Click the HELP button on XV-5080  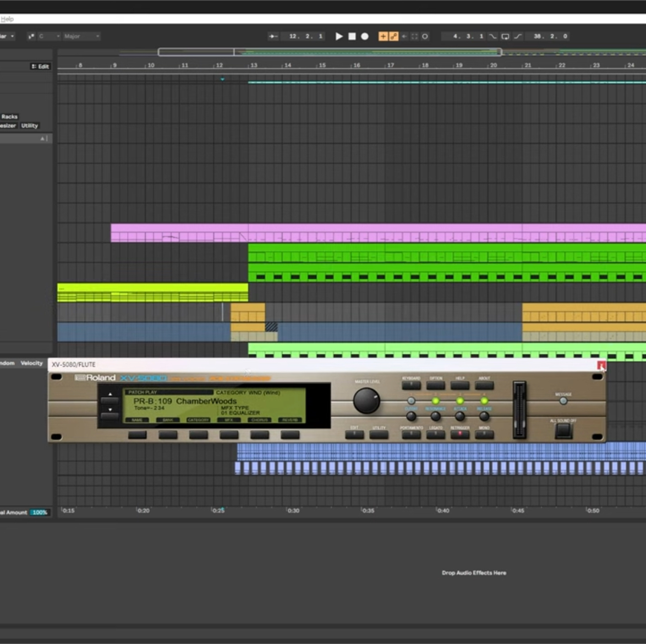pos(460,385)
